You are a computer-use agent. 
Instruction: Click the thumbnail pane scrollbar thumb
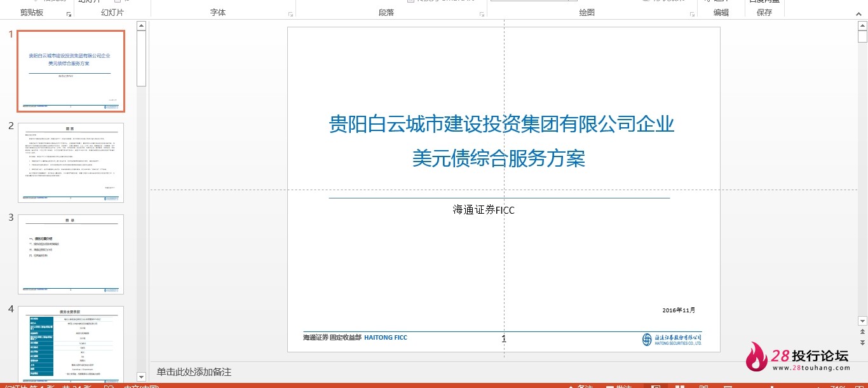141,59
